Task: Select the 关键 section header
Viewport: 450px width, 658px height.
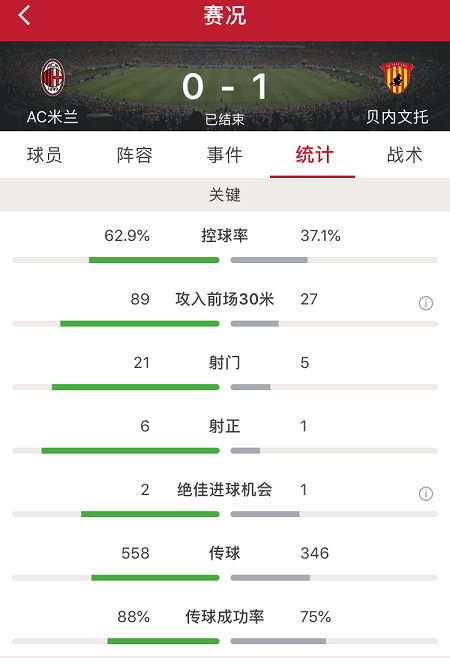Action: [225, 195]
